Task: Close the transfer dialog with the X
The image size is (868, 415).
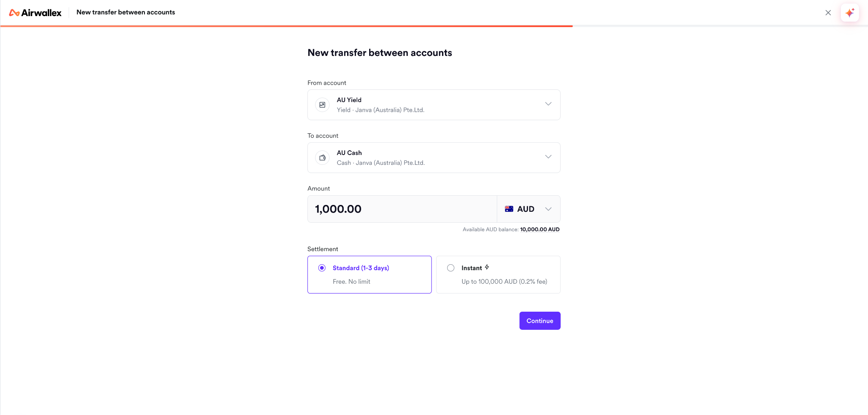Action: coord(828,13)
